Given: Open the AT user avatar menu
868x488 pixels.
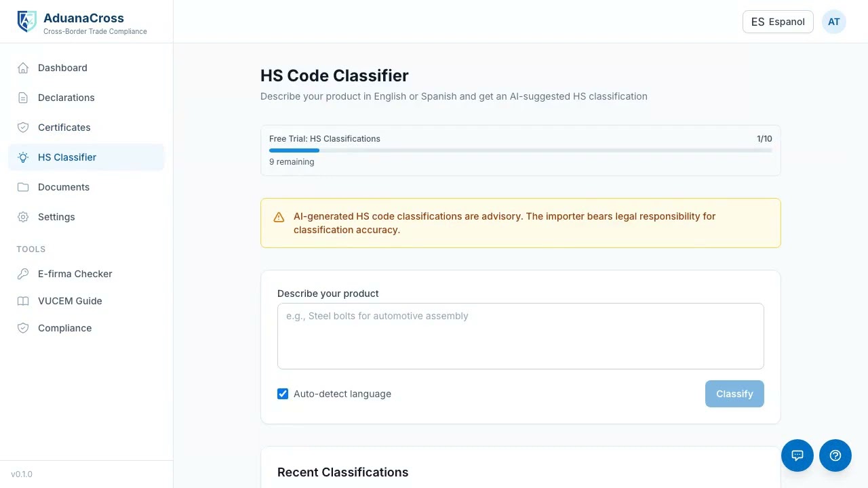Looking at the screenshot, I should [x=834, y=22].
